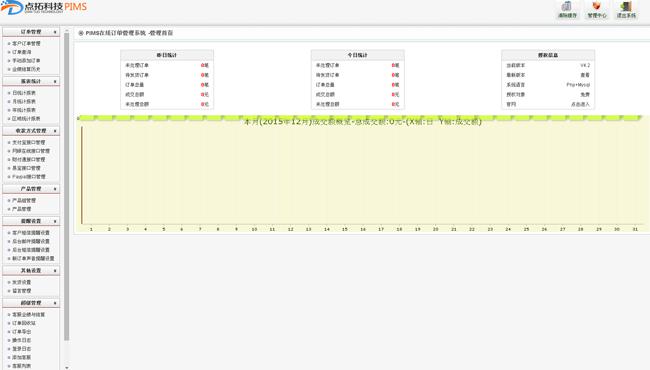Open 发货设置 in the sidebar
Viewport: 650px width, 370px height.
pyautogui.click(x=22, y=282)
